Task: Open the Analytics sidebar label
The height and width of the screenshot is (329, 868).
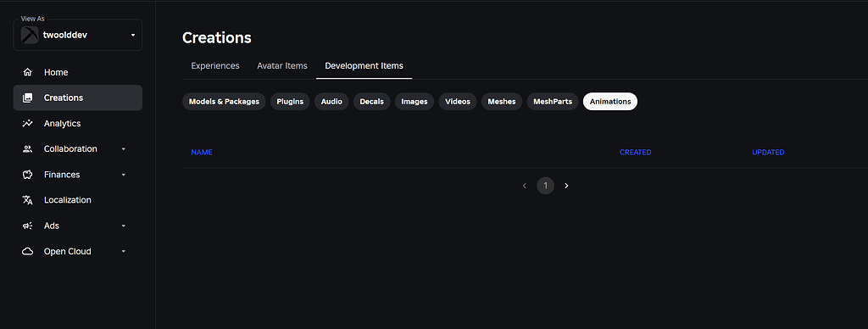Action: click(63, 124)
